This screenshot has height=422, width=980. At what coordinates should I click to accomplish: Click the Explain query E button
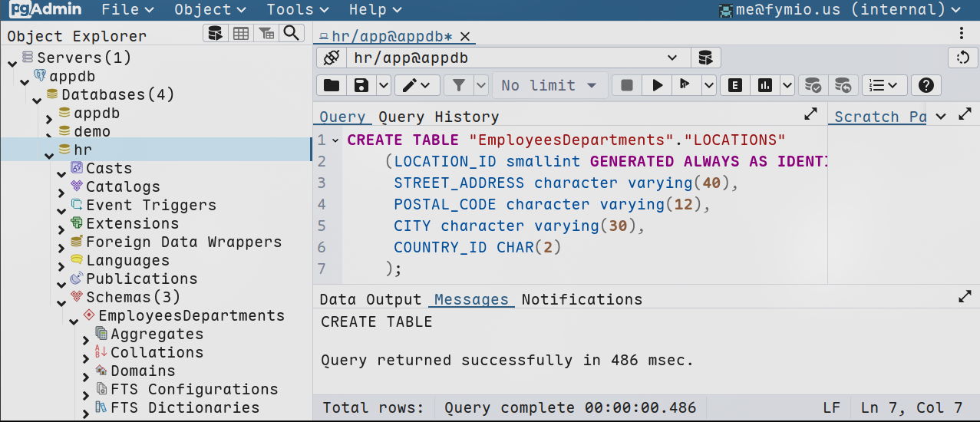(735, 85)
